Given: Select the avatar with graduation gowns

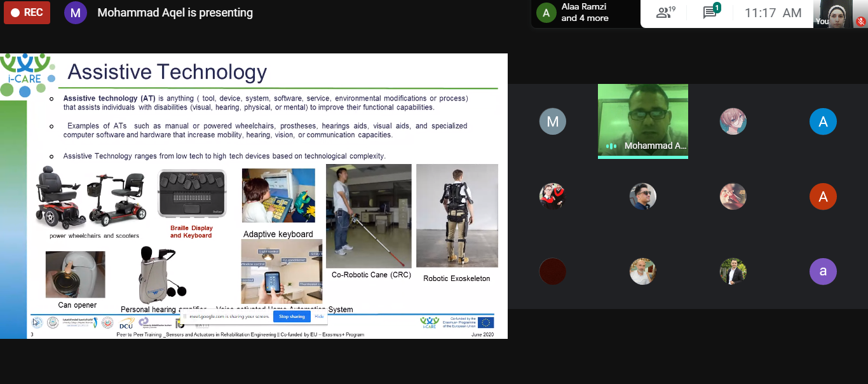Looking at the screenshot, I should coord(552,196).
